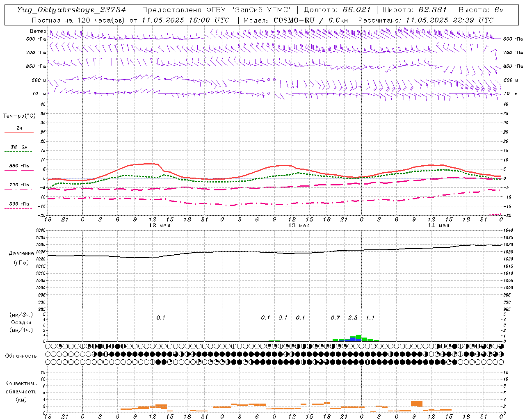Click the Облачность cloud cover label
Screen dimensions: 525x420
[21, 356]
